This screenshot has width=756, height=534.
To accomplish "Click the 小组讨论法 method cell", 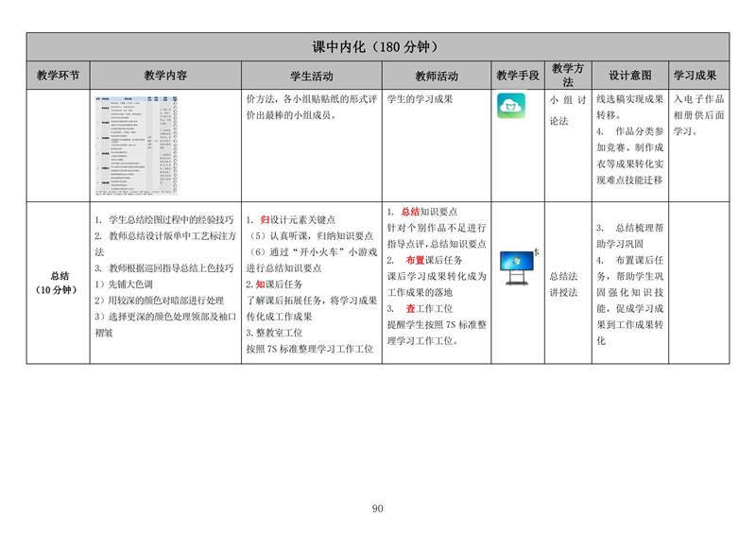I will point(568,111).
